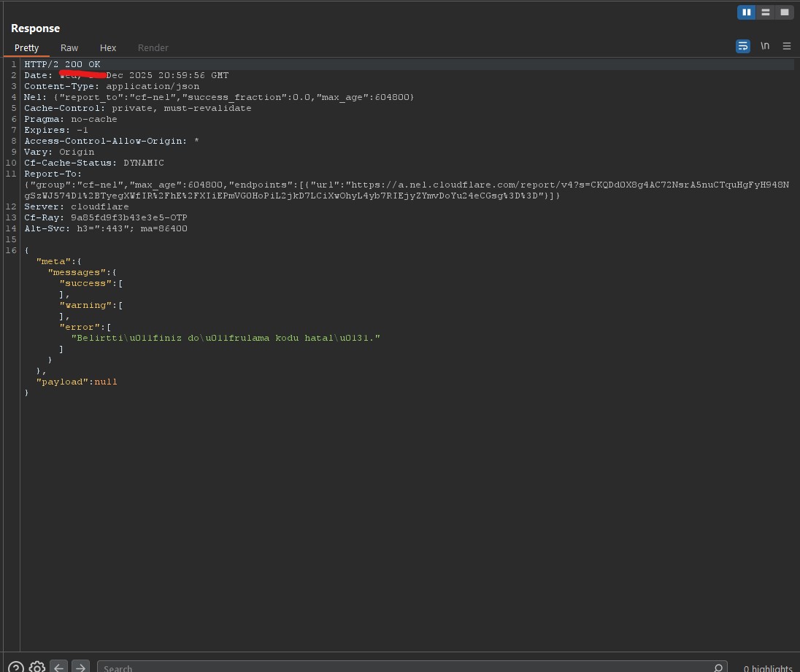This screenshot has height=672, width=800.
Task: Select the side-by-side layout icon
Action: click(746, 12)
